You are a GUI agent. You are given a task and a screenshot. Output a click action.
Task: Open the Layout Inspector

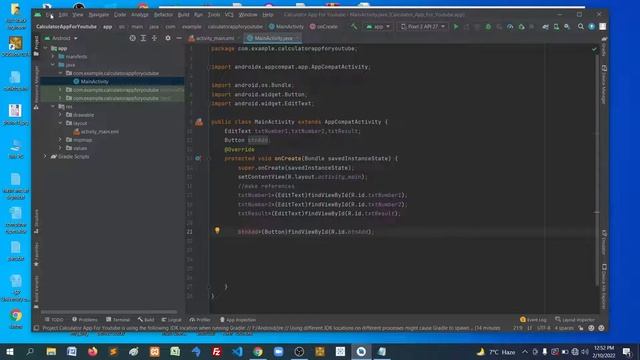[x=575, y=320]
